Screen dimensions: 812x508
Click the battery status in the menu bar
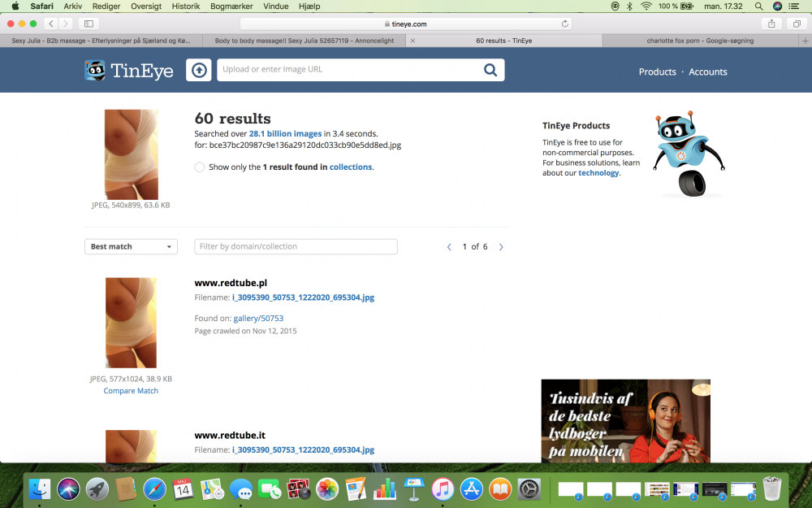(x=676, y=7)
